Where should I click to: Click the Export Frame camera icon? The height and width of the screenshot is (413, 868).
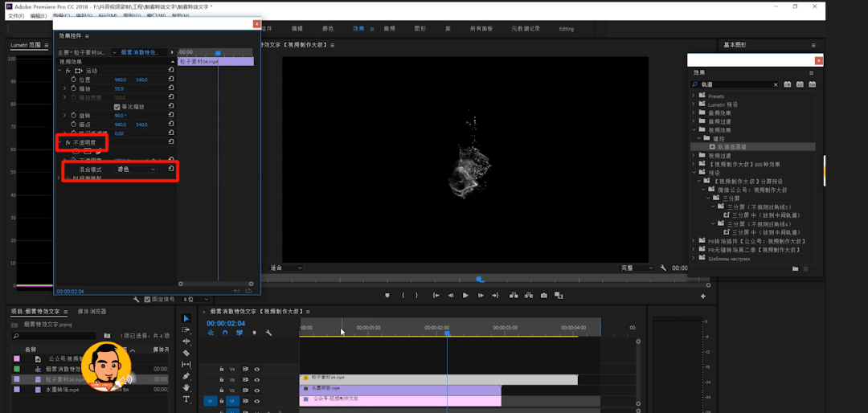tap(544, 296)
